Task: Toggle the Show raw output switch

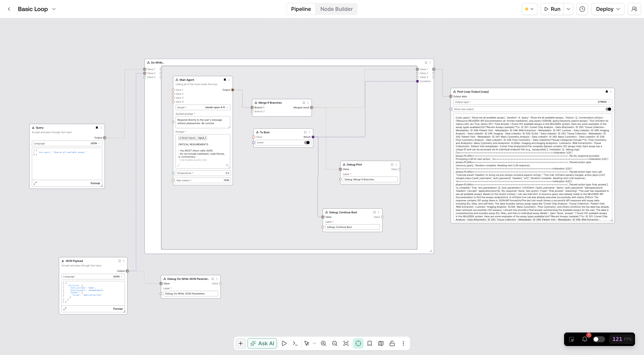Action: point(608,109)
